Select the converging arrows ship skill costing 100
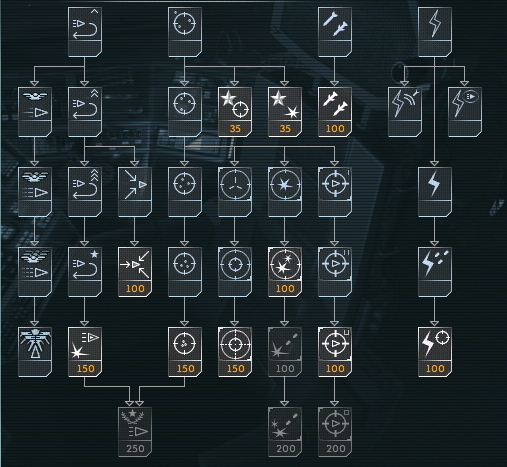 135,272
